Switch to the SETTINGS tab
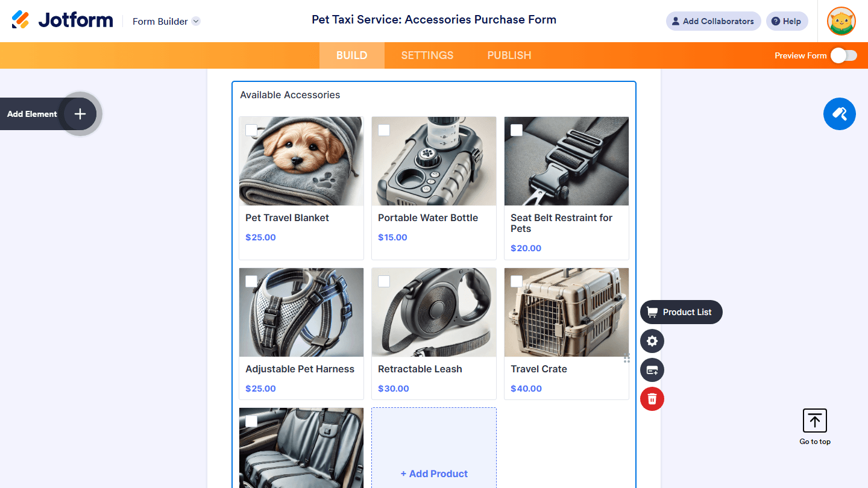 427,55
